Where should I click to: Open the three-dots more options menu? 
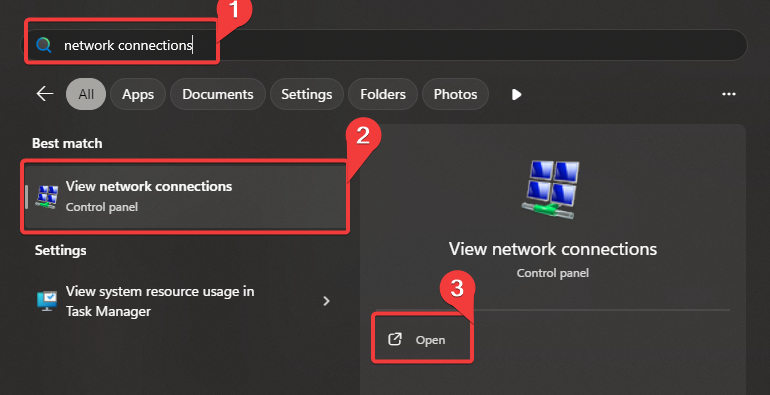point(729,94)
